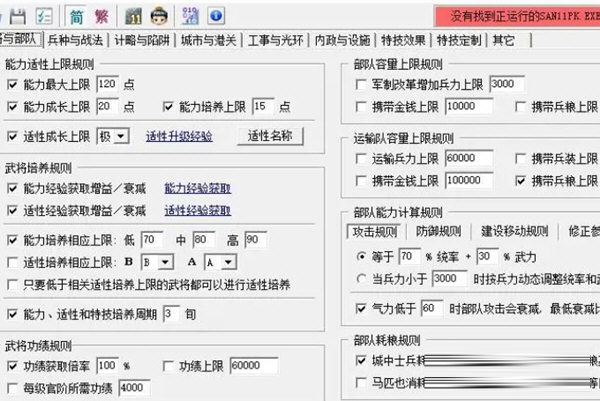Image resolution: width=600 pixels, height=401 pixels.
Task: Enable the 功绩上限 checkbox
Action: click(x=168, y=366)
